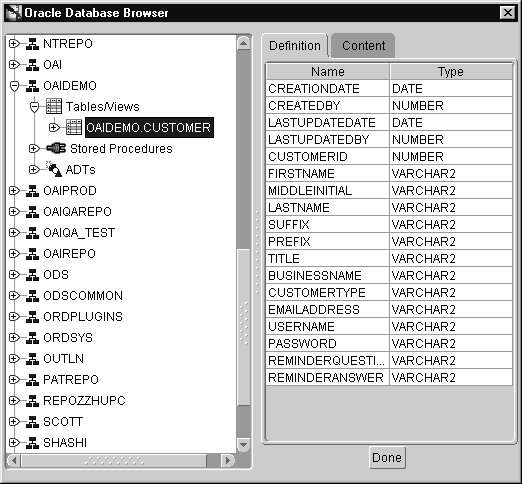This screenshot has height=484, width=522.
Task: Click the VARCHAR2 type of USERNAME
Action: click(451, 327)
